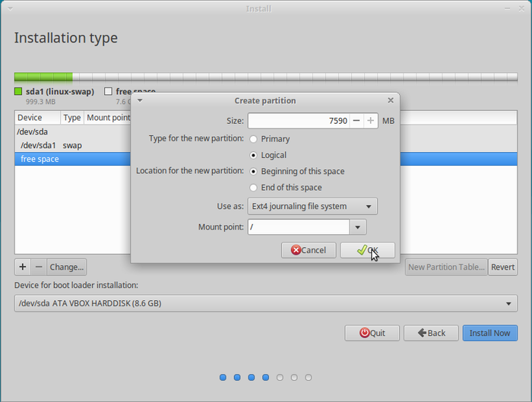Screen dimensions: 532x402
Task: Expand the Mount point dropdown arrow
Action: 358,227
